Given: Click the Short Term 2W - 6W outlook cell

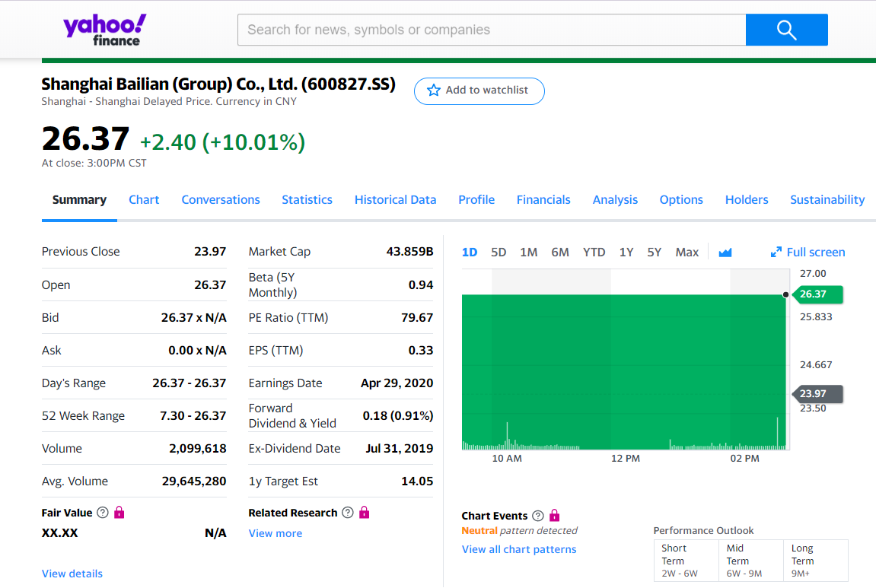Looking at the screenshot, I should point(686,561).
